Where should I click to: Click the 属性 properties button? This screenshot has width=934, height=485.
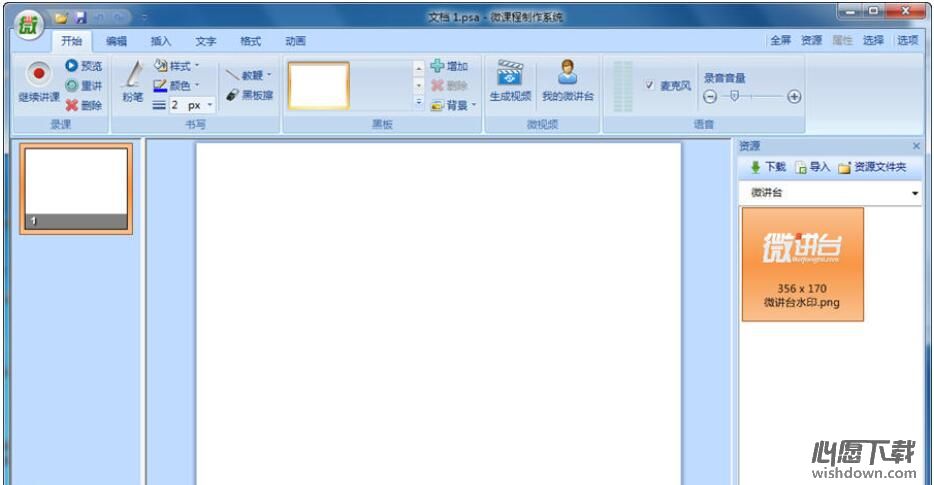[x=842, y=41]
